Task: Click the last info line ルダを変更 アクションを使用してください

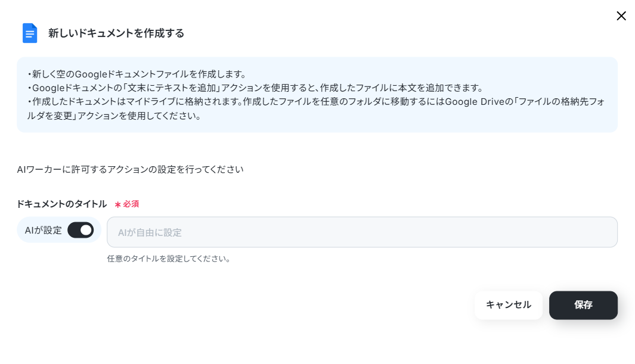Action: (x=114, y=116)
